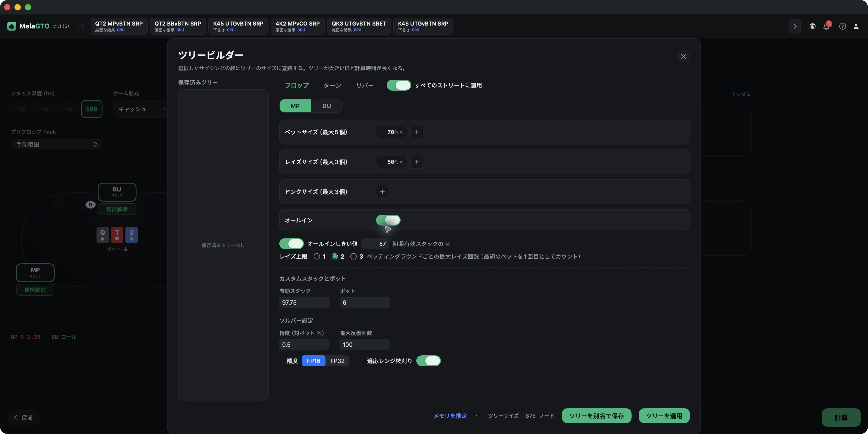The width and height of the screenshot is (868, 434).
Task: Select the BU player tab
Action: click(x=327, y=106)
